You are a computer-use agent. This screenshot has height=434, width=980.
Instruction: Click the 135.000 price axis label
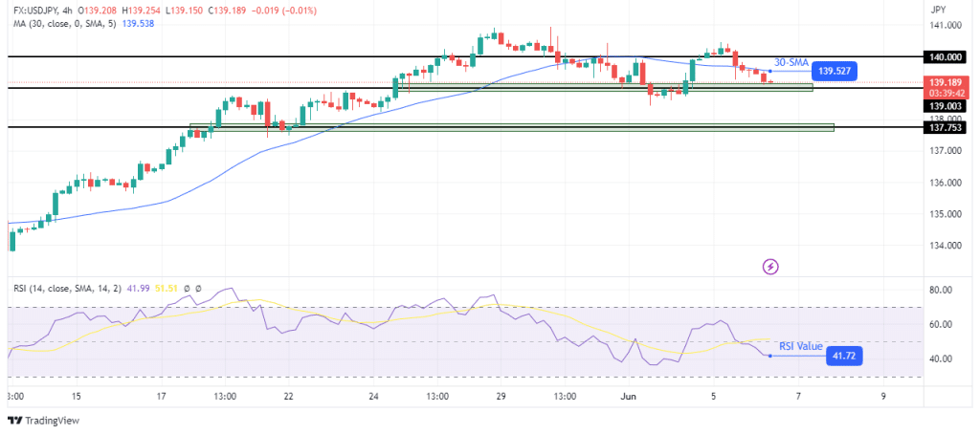[x=945, y=214]
